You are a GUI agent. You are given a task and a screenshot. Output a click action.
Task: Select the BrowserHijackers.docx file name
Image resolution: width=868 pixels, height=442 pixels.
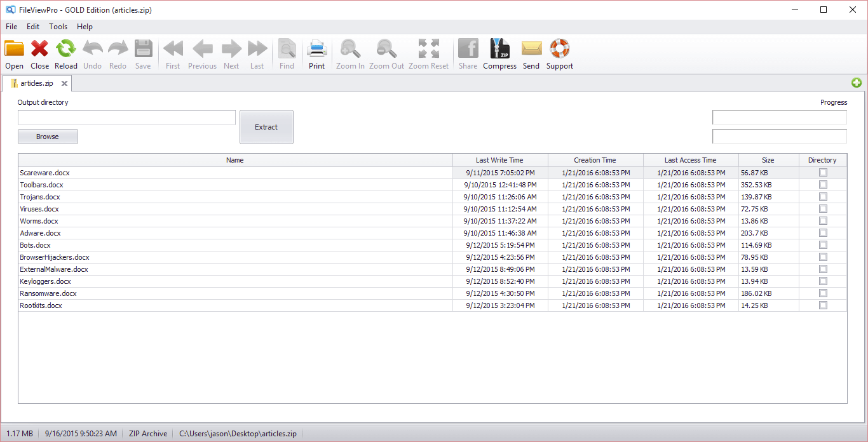coord(55,257)
